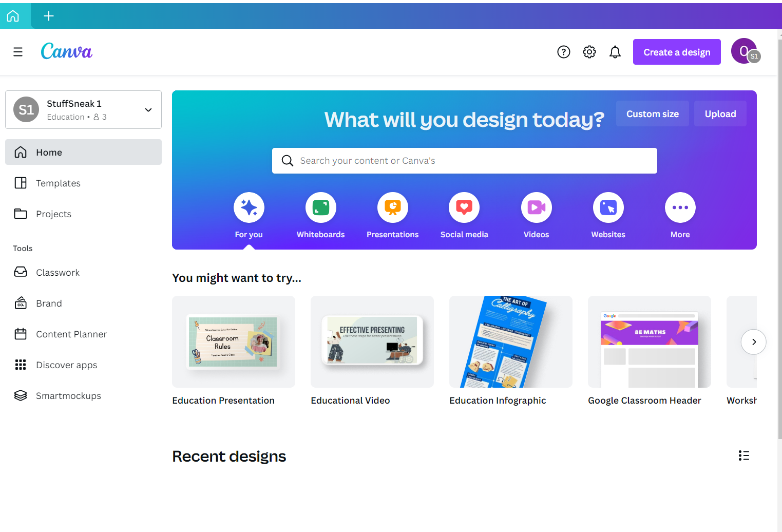Click the page vertical scrollbar
The height and width of the screenshot is (532, 782).
pyautogui.click(x=779, y=239)
